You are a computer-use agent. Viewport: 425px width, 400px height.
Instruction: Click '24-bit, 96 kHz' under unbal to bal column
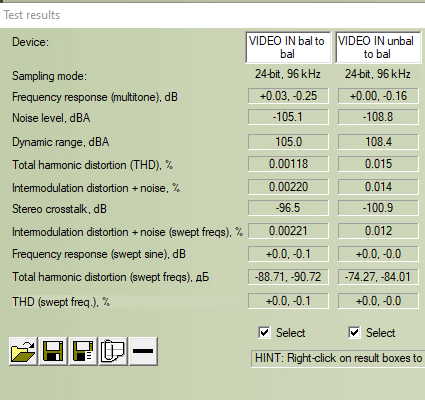tap(378, 74)
